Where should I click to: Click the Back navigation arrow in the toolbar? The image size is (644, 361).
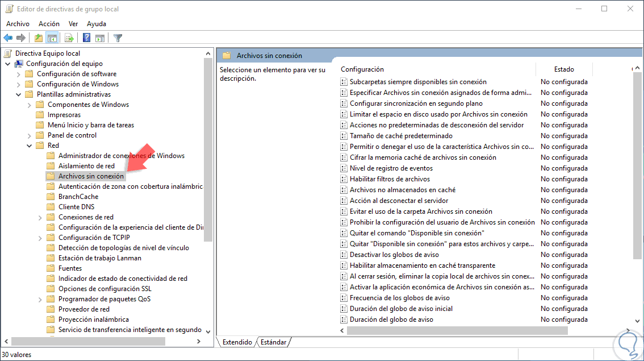pyautogui.click(x=8, y=38)
